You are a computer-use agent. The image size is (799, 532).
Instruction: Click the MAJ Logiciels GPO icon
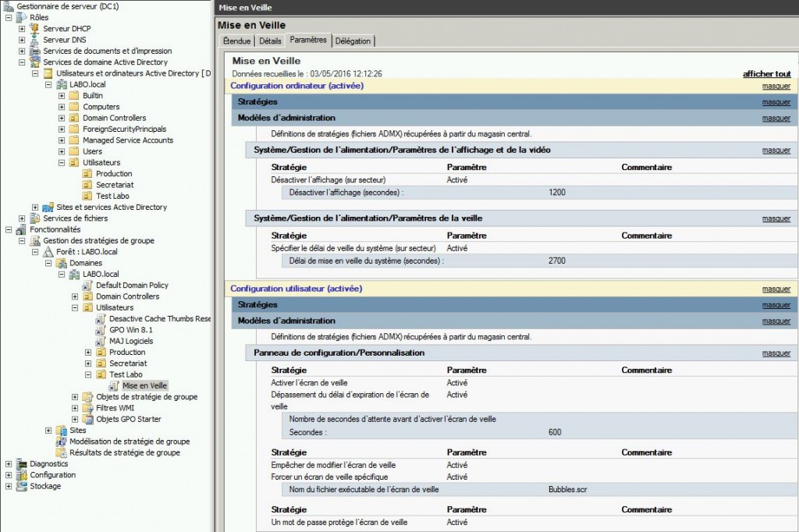[101, 342]
